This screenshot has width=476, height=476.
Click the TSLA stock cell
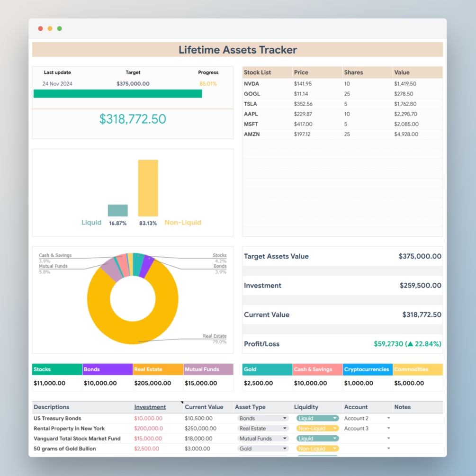(x=251, y=104)
